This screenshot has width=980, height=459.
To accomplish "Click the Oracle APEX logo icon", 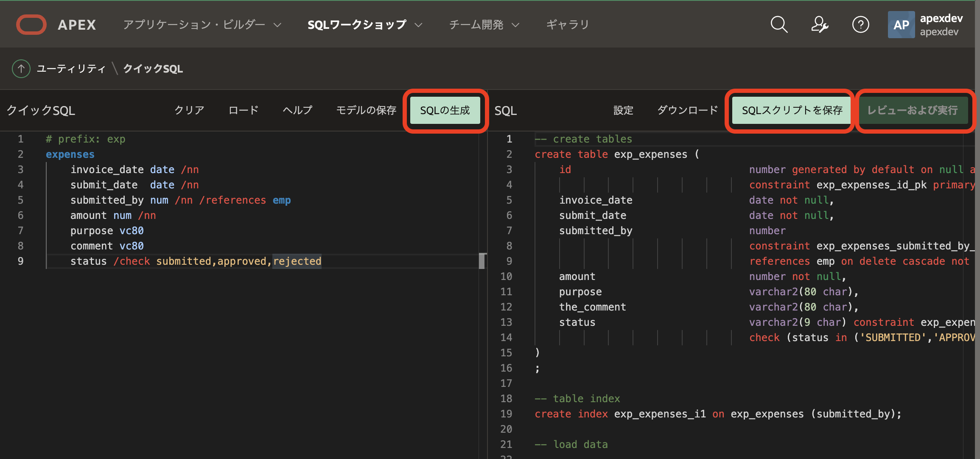I will [31, 25].
